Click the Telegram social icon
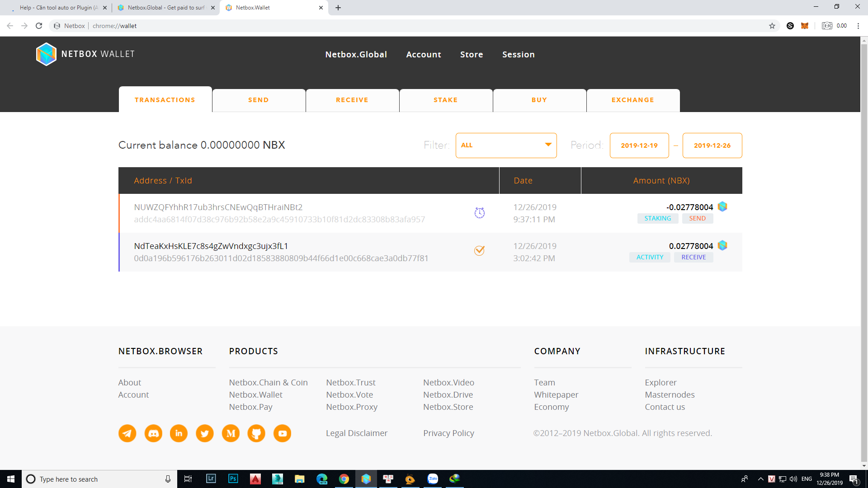Screen dimensions: 868x488 click(x=127, y=433)
